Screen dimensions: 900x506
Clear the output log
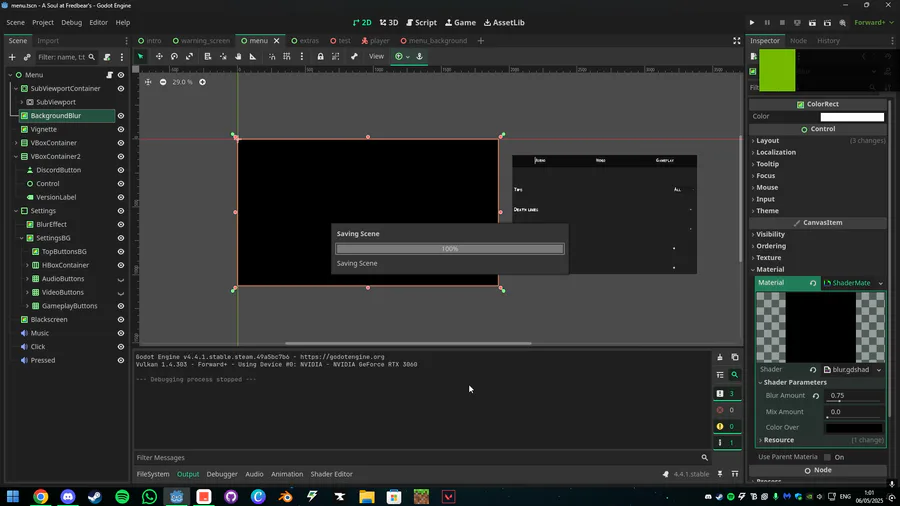click(720, 357)
